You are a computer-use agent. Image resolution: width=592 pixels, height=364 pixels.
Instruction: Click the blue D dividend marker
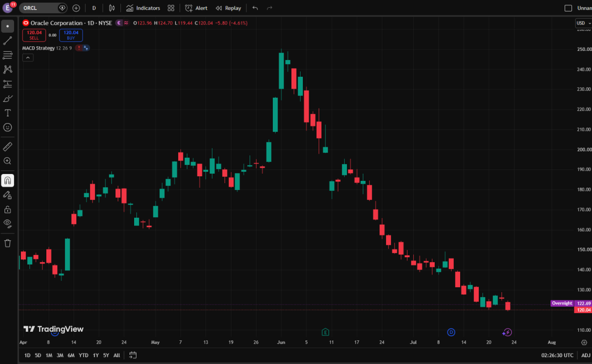[451, 332]
